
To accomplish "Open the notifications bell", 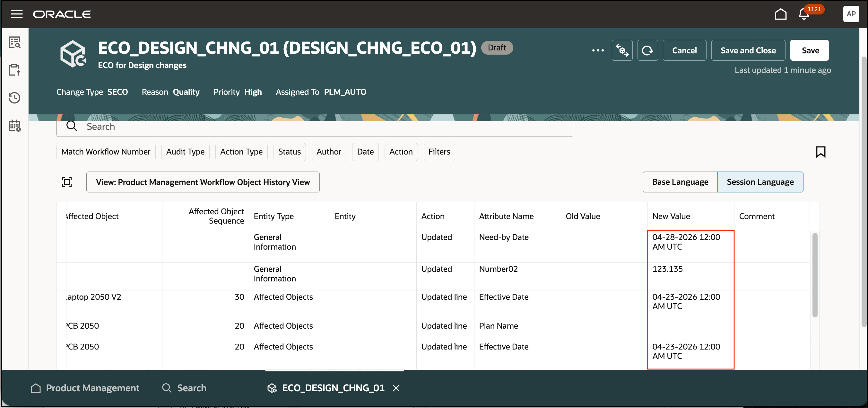I will tap(804, 14).
